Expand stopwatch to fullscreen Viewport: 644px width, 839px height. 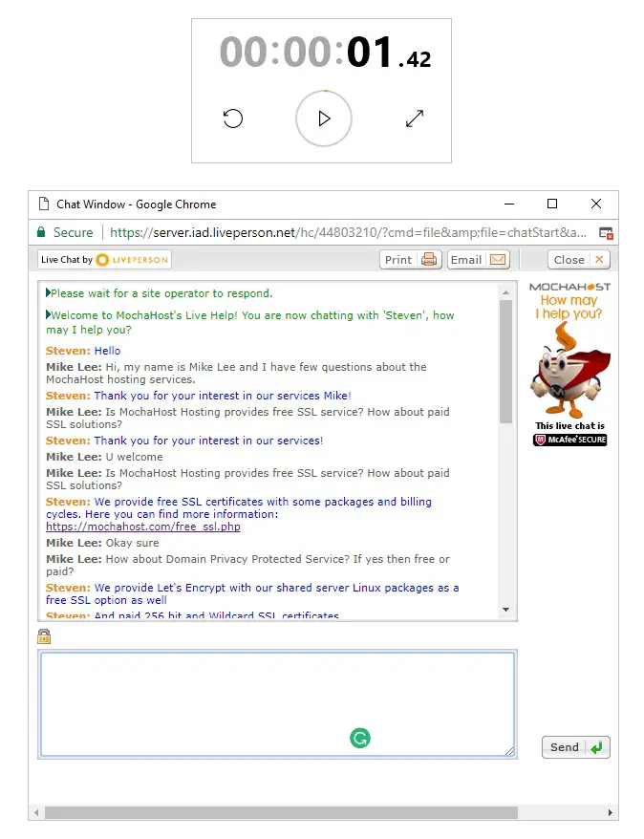pos(415,118)
